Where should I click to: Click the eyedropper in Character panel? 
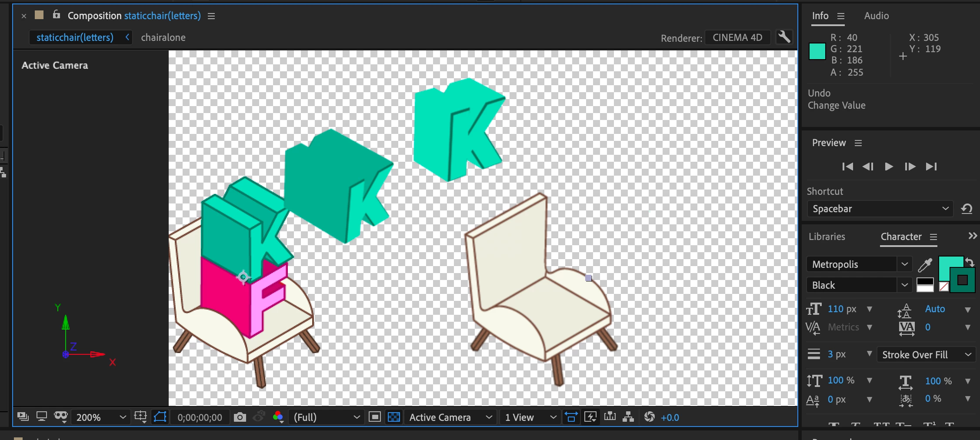(925, 264)
